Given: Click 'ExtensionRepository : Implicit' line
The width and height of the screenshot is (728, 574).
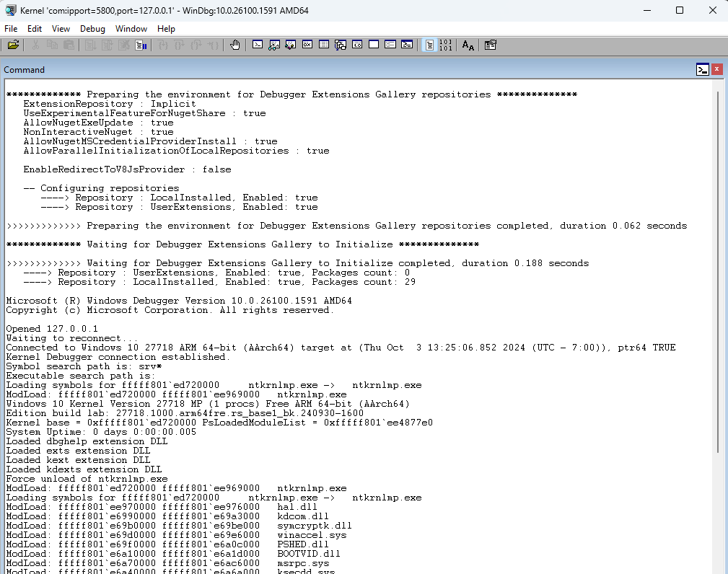Looking at the screenshot, I should coord(110,104).
